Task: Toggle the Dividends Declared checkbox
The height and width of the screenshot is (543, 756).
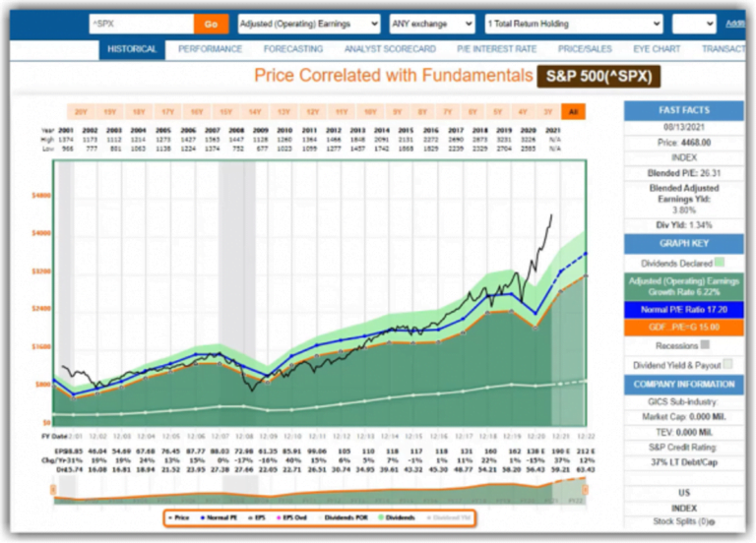Action: 721,262
